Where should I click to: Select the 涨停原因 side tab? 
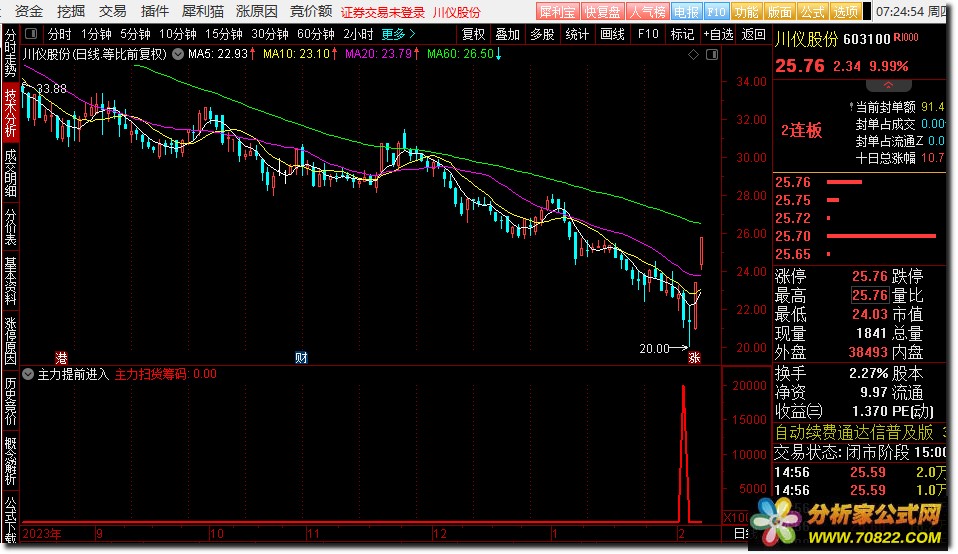(10, 340)
